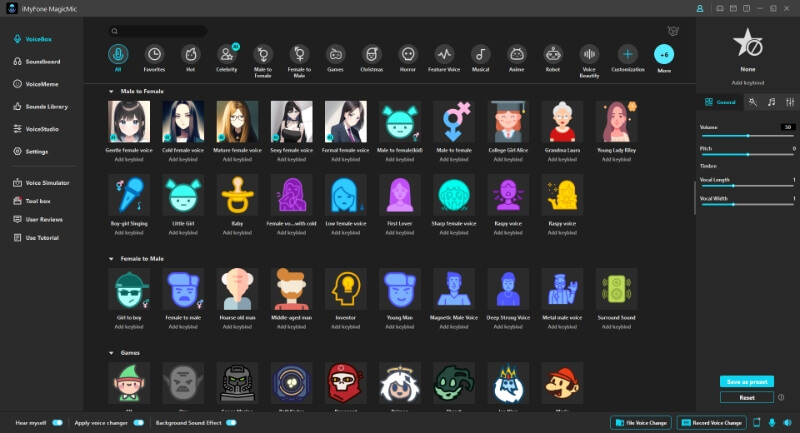The height and width of the screenshot is (433, 800).
Task: Click the Pitch slider
Action: coord(747,155)
